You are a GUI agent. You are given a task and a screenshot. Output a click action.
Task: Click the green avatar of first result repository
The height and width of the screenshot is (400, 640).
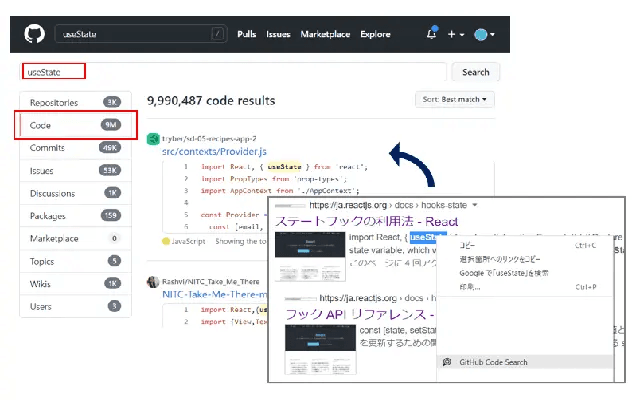(x=153, y=139)
